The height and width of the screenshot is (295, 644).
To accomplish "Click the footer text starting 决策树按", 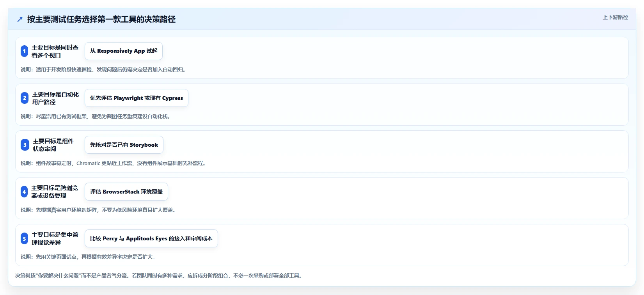I will (160, 275).
